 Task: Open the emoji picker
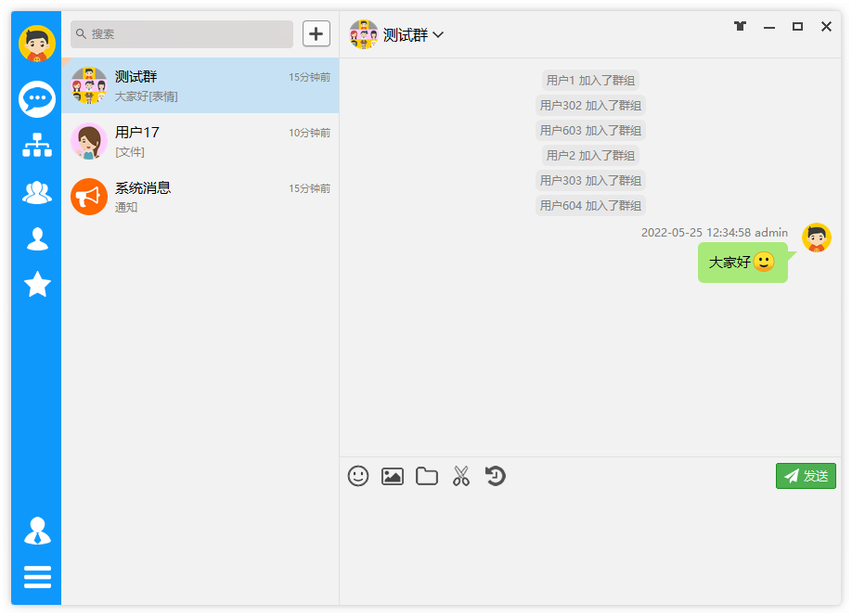pos(358,477)
